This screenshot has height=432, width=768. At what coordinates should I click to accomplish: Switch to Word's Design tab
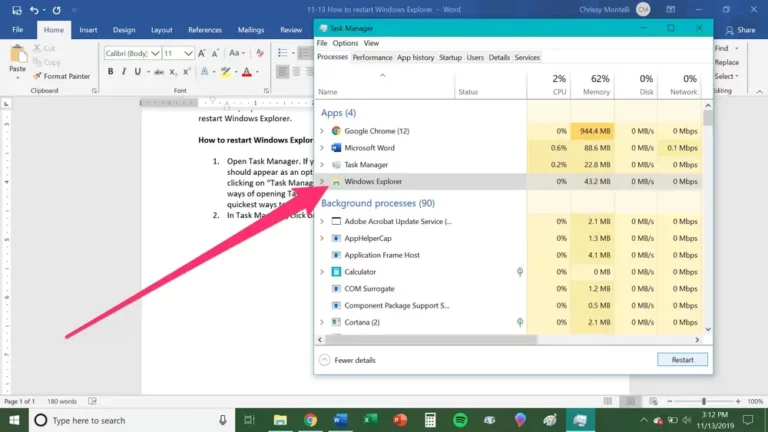(x=124, y=30)
